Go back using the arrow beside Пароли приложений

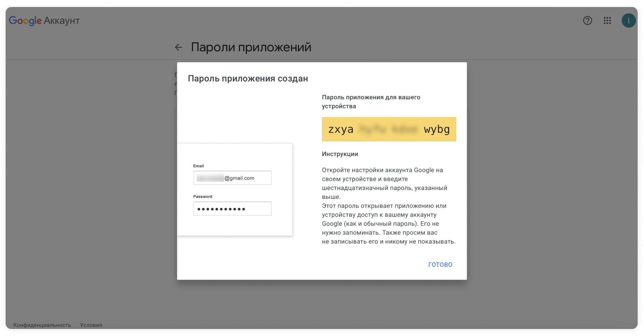click(179, 47)
